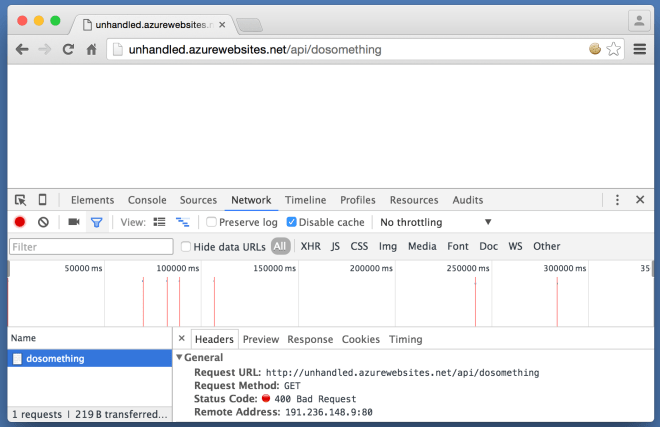Collapse the General headers section
The width and height of the screenshot is (660, 427).
coord(179,357)
